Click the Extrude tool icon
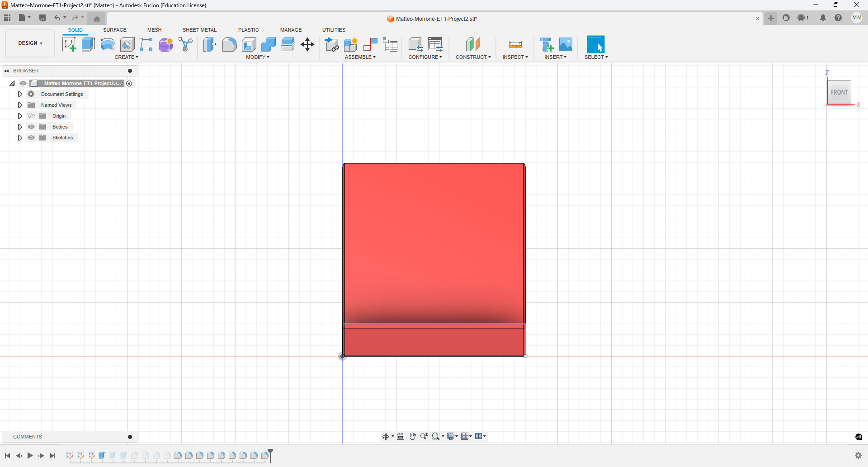The height and width of the screenshot is (467, 868). pos(88,44)
